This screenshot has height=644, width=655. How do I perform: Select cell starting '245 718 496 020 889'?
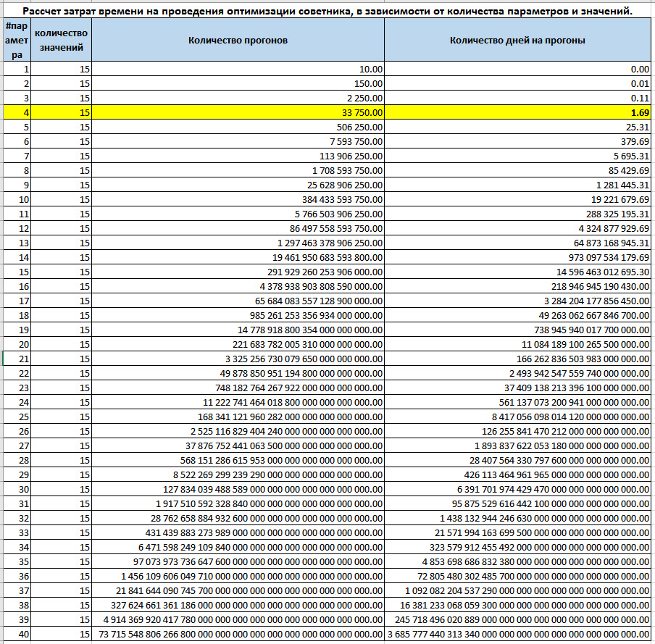[517, 619]
